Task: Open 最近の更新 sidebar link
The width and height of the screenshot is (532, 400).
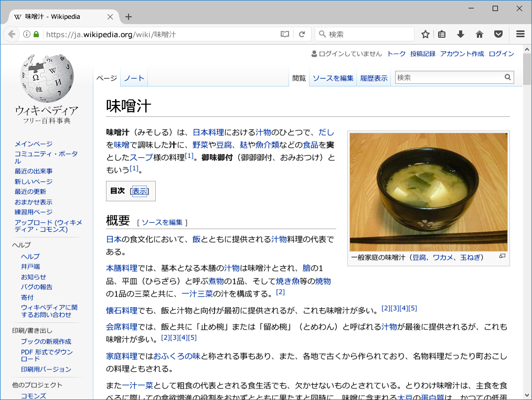Action: coord(30,191)
